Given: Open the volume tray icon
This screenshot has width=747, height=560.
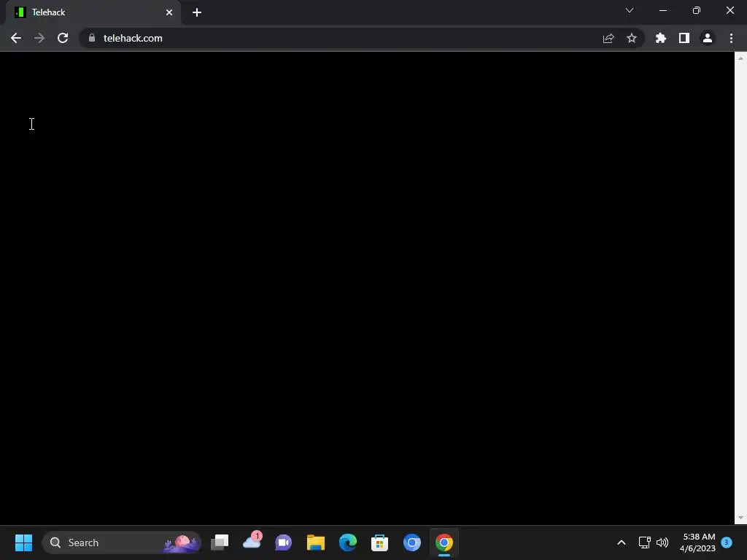Looking at the screenshot, I should tap(662, 542).
